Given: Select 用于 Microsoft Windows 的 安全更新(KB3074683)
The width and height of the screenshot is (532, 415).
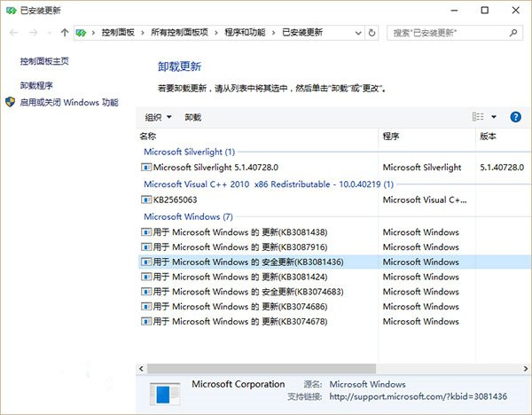Looking at the screenshot, I should (x=248, y=292).
